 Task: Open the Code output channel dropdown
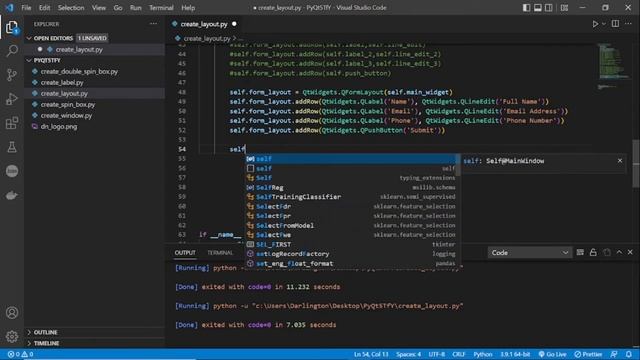[529, 253]
